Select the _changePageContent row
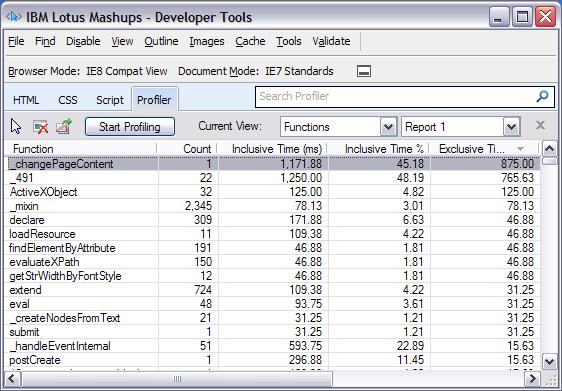 click(x=273, y=164)
